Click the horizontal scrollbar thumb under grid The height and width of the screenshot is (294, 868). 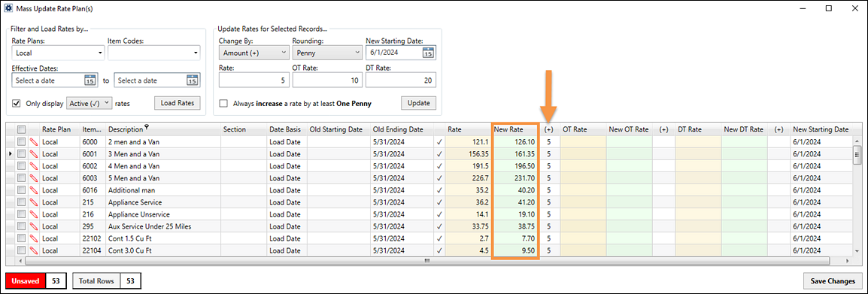pyautogui.click(x=426, y=260)
